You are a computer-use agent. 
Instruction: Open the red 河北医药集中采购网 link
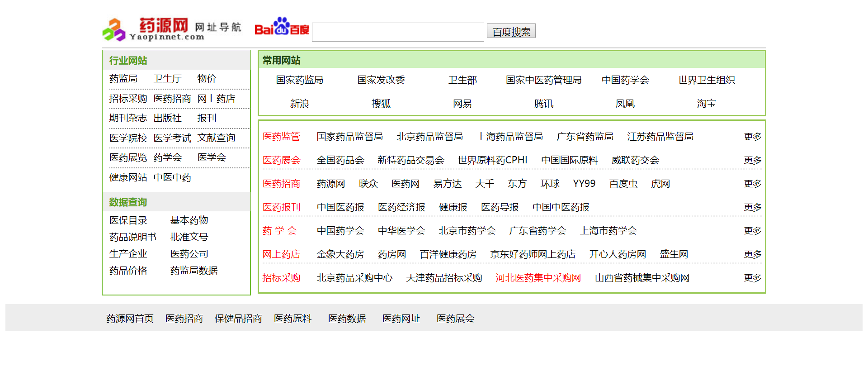[538, 278]
